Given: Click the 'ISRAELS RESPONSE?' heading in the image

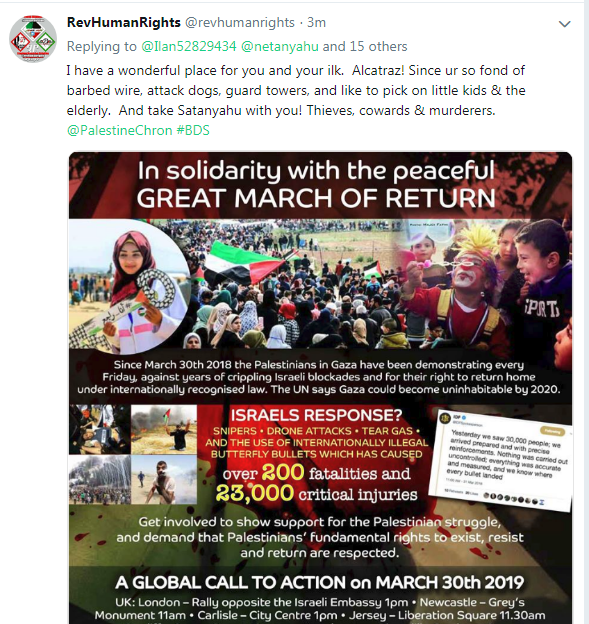Looking at the screenshot, I should tap(316, 415).
